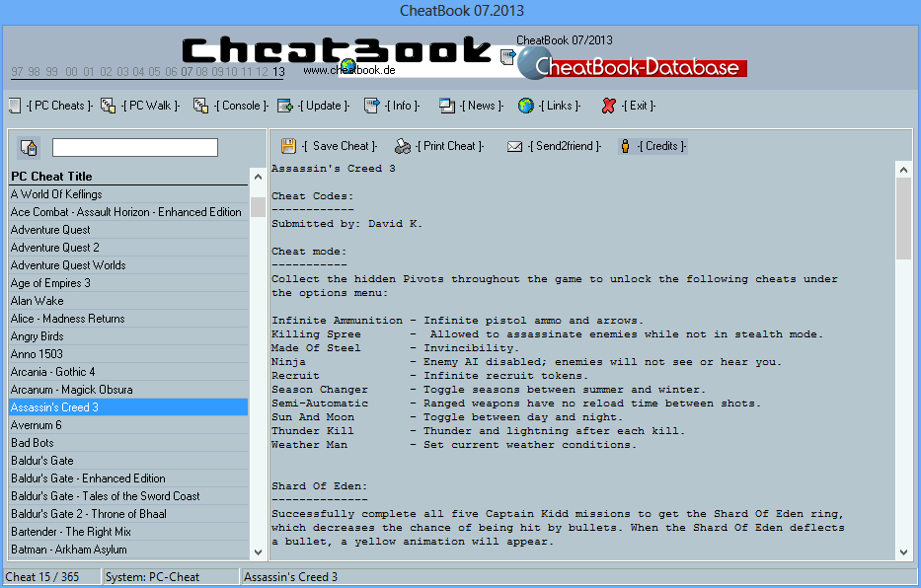Viewport: 921px width, 588px height.
Task: Click game list scroll-down arrow
Action: 258,552
